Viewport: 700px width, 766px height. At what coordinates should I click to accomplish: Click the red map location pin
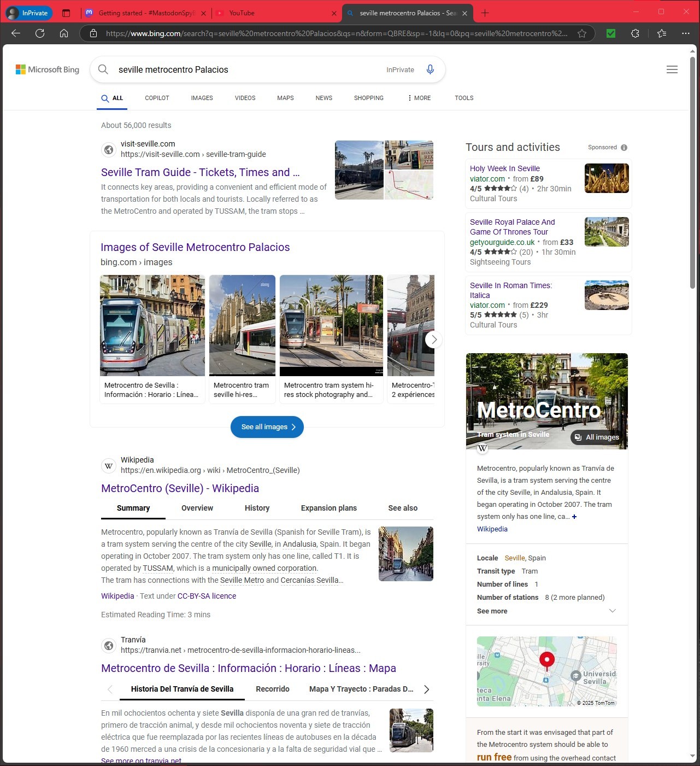coord(546,660)
